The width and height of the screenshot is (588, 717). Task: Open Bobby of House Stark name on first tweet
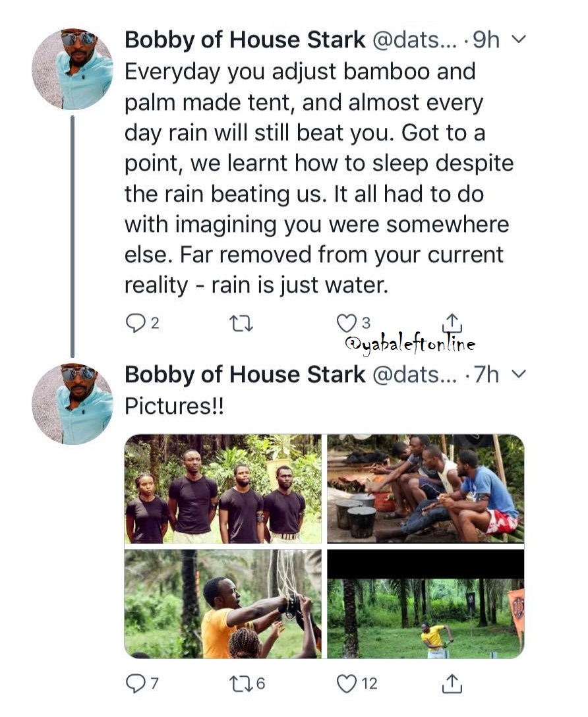coord(245,40)
